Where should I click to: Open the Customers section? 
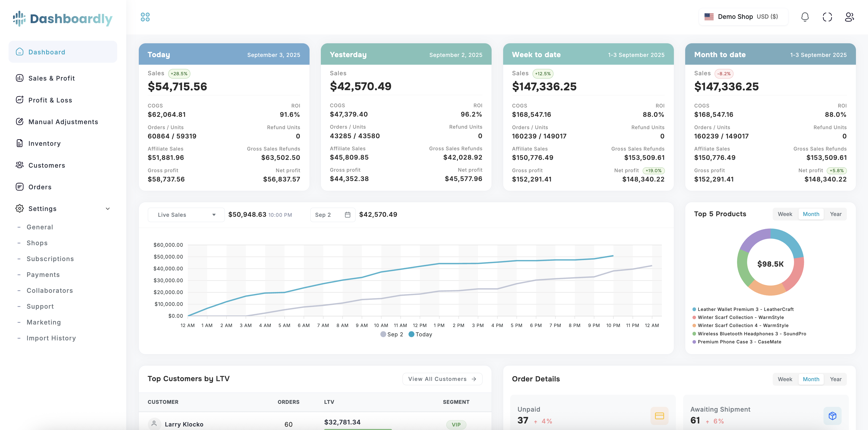pos(47,165)
